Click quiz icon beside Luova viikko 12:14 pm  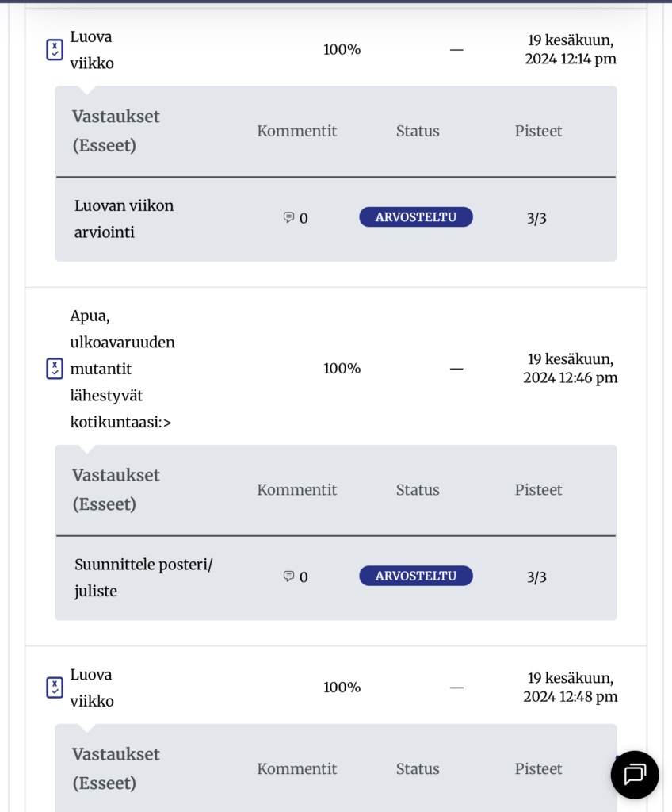(x=54, y=50)
